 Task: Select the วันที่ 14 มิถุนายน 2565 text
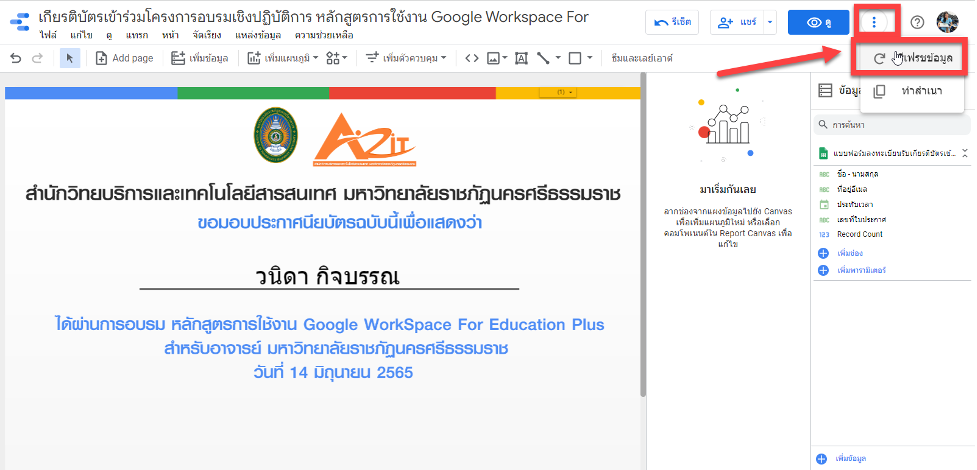tap(333, 373)
